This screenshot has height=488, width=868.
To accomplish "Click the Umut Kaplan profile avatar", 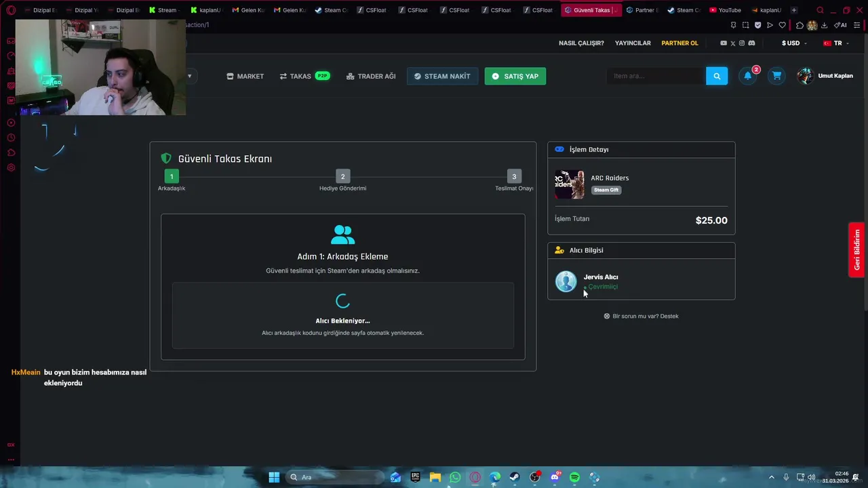I will 805,76.
